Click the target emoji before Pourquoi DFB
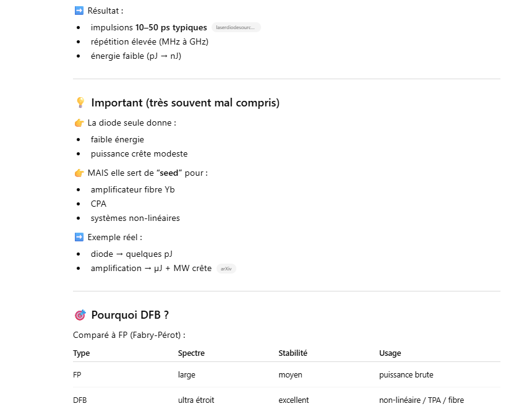The height and width of the screenshot is (414, 532). click(80, 315)
